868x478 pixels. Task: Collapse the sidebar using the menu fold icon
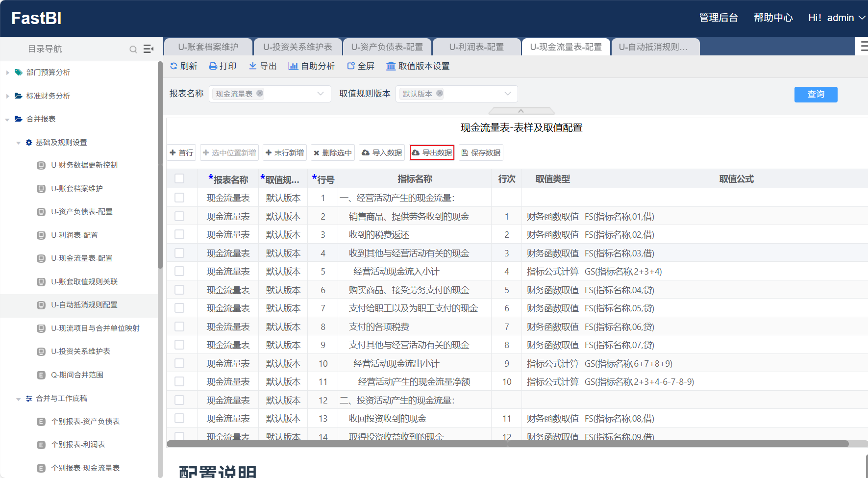coord(148,49)
